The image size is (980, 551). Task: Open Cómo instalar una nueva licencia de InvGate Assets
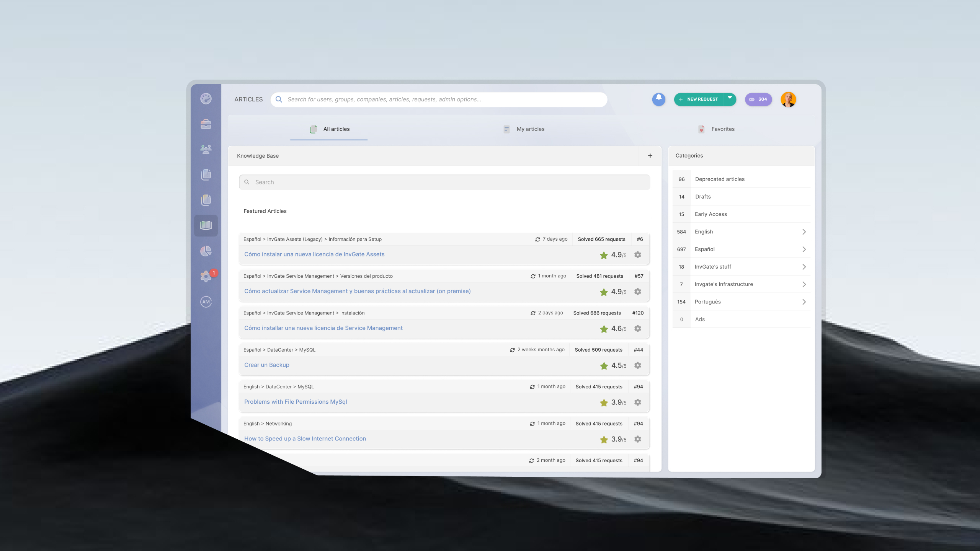pyautogui.click(x=314, y=254)
